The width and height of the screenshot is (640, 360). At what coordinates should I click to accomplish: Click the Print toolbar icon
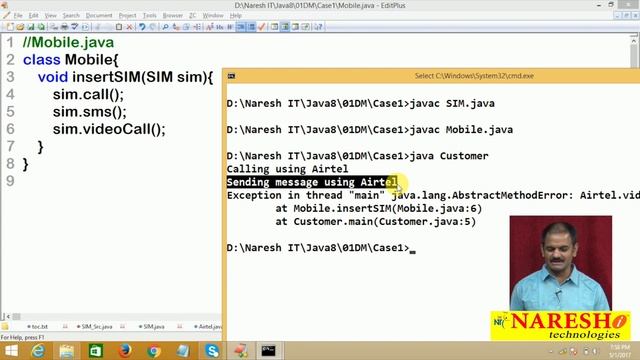(64, 27)
